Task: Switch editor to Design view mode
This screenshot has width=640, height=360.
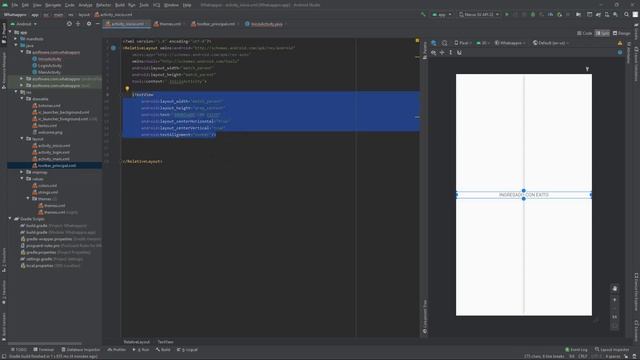Action: [622, 33]
